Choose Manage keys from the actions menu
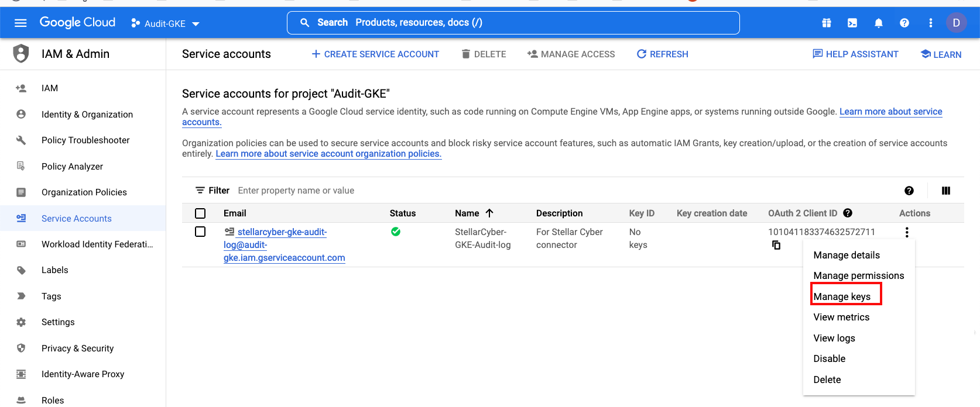The image size is (980, 407). click(x=842, y=296)
